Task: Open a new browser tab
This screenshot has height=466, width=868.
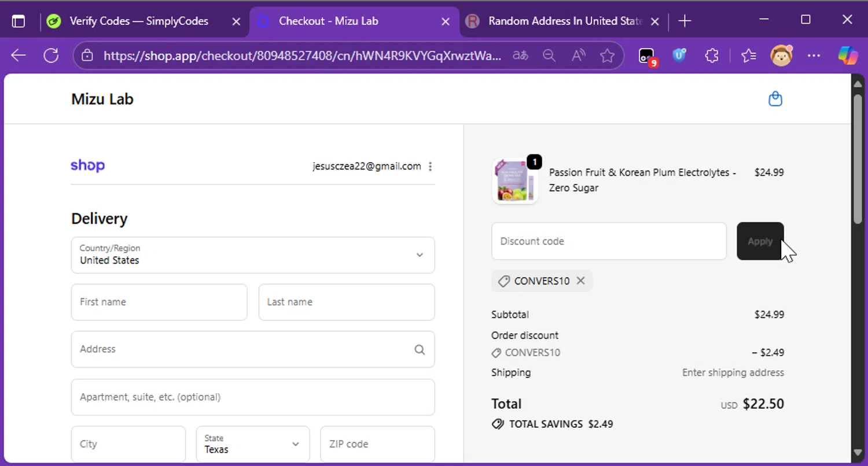Action: (x=685, y=21)
